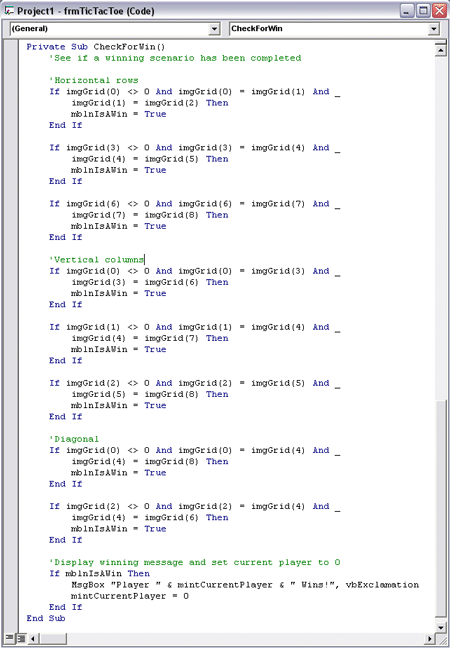Switch to Procedure View
Image resolution: width=450 pixels, height=648 pixels.
[10, 638]
